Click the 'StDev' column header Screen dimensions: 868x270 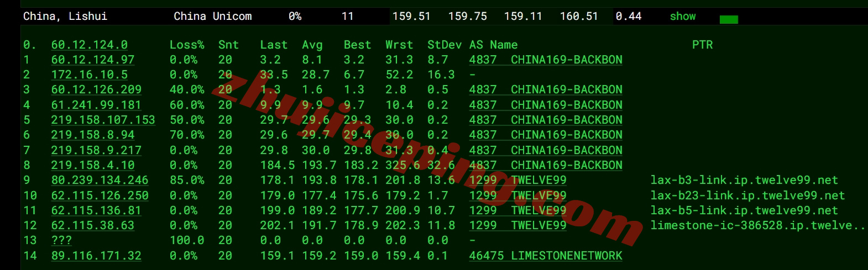445,45
